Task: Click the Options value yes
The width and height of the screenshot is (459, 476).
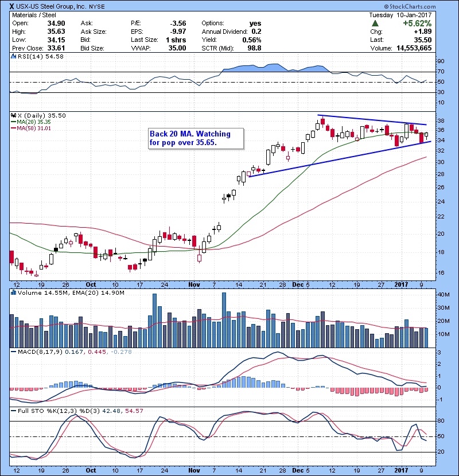Action: click(255, 24)
